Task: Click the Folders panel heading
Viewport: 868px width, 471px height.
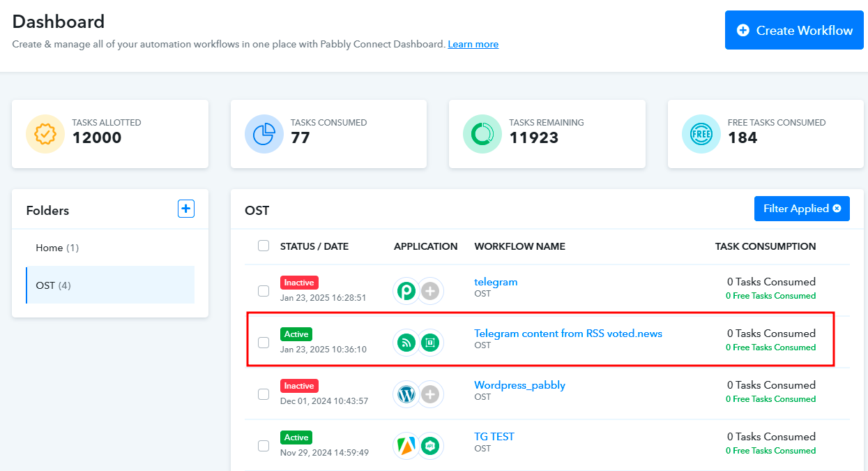Action: [47, 210]
